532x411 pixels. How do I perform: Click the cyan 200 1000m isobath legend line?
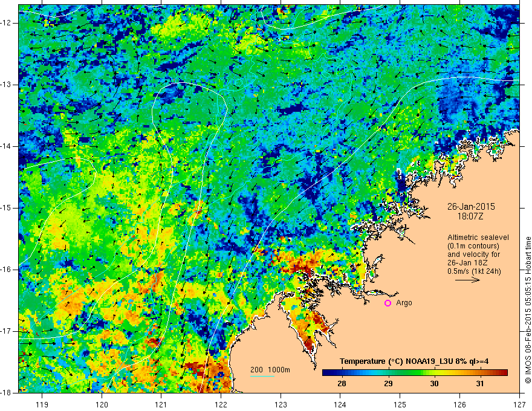[x=262, y=376]
